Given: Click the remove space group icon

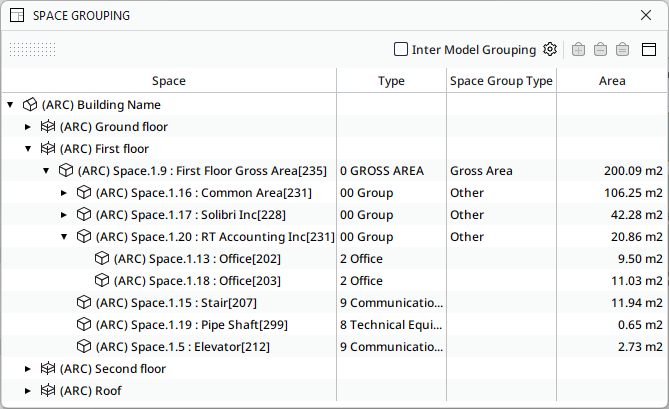Looking at the screenshot, I should 600,49.
